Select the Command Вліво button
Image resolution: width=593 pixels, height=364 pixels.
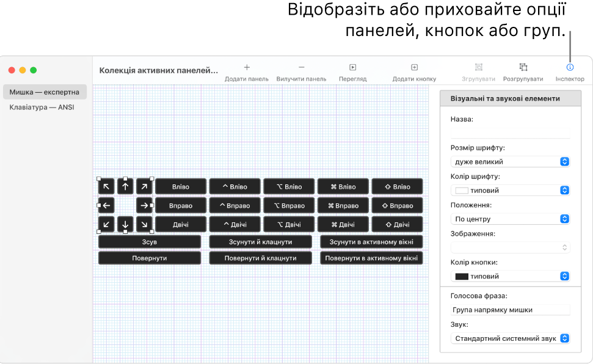click(x=343, y=186)
